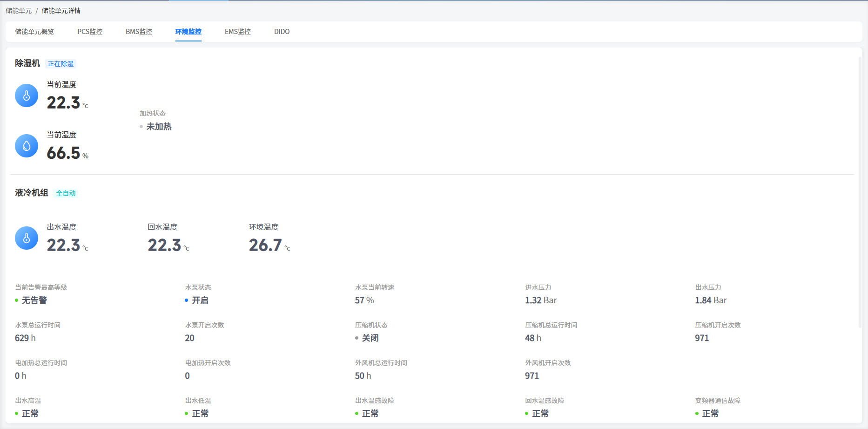The image size is (868, 429).
Task: Select the BMS监控 tab
Action: coord(139,32)
